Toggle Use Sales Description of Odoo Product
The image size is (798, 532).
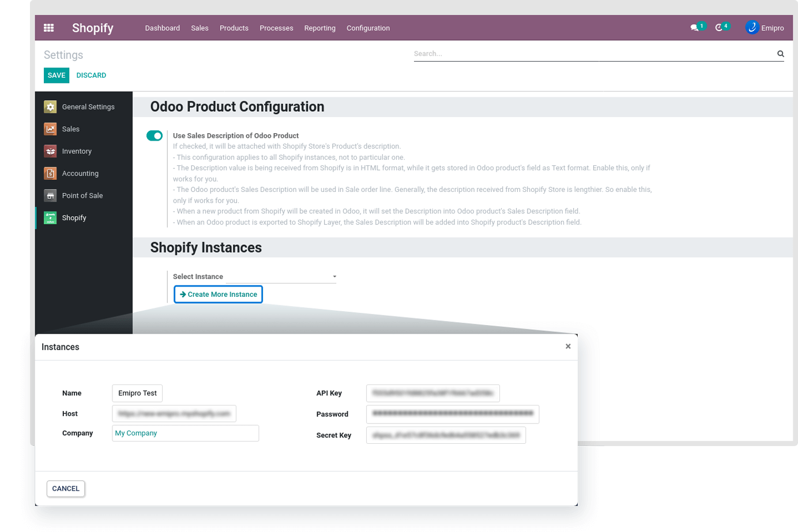tap(155, 135)
